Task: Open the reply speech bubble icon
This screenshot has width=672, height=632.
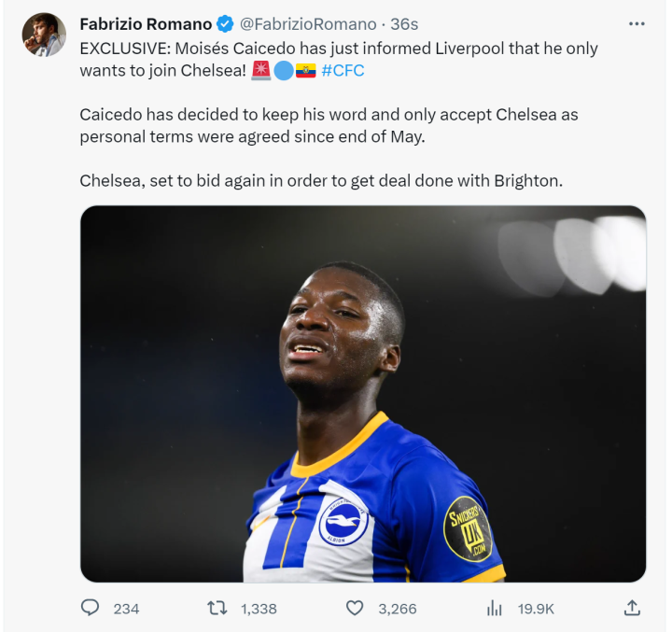Action: coord(90,608)
